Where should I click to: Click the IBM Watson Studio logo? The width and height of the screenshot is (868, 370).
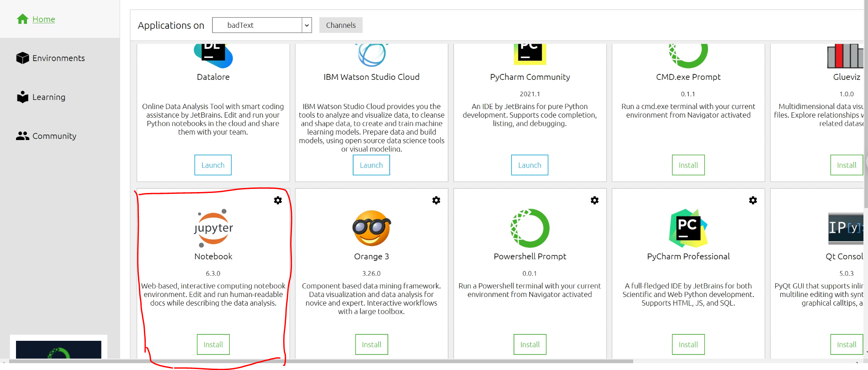(371, 55)
